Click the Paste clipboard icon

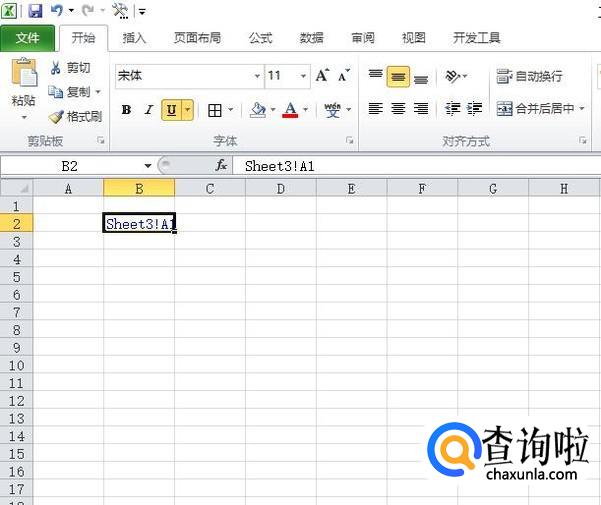tap(24, 73)
